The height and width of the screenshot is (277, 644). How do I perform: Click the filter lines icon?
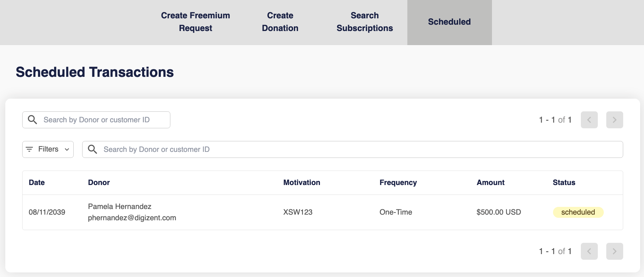pyautogui.click(x=30, y=149)
